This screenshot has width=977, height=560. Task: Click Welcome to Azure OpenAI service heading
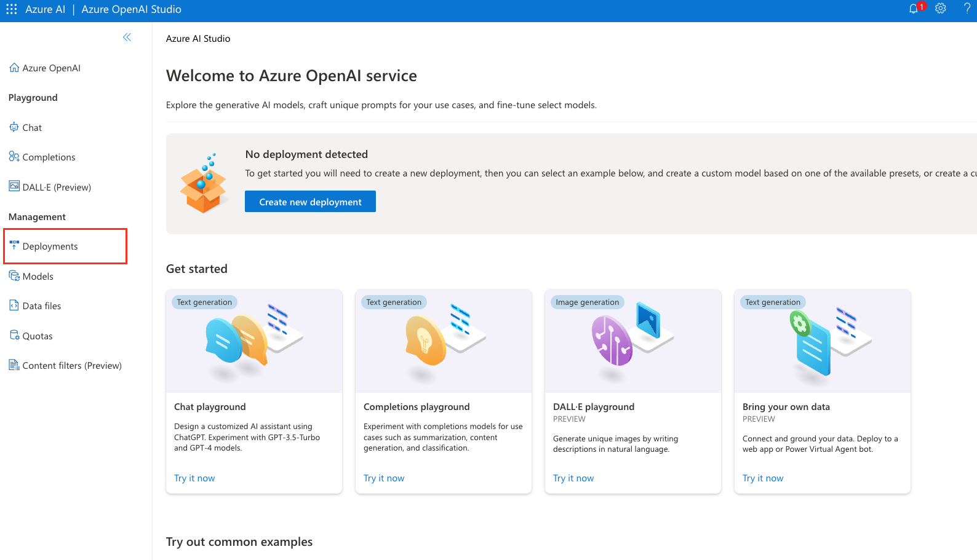click(x=292, y=76)
